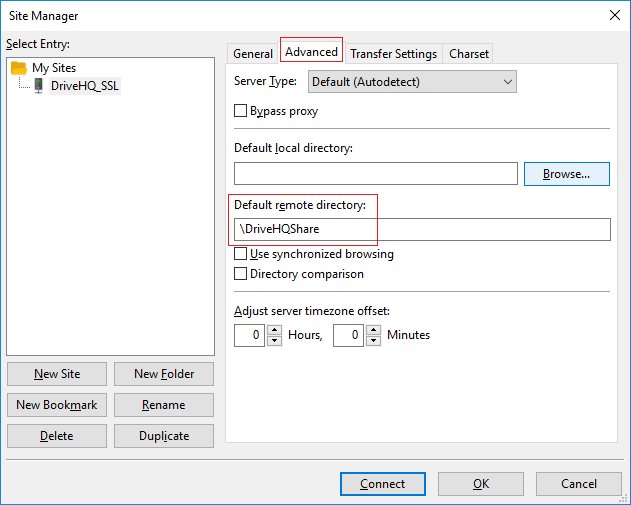
Task: Increase the Hours timezone offset
Action: 274,330
